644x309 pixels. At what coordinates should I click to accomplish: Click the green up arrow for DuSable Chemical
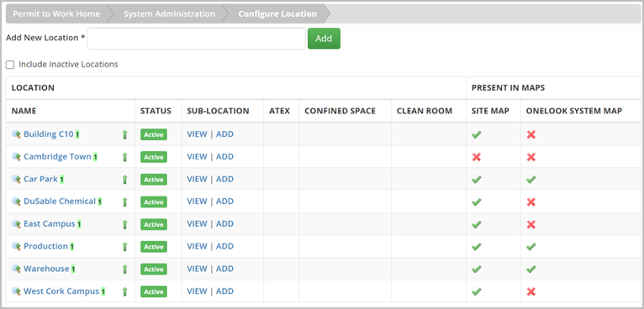pyautogui.click(x=125, y=202)
